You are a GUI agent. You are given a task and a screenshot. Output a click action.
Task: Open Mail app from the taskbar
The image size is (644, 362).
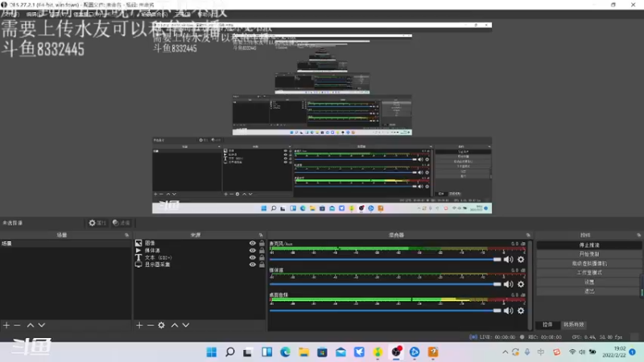(x=341, y=352)
